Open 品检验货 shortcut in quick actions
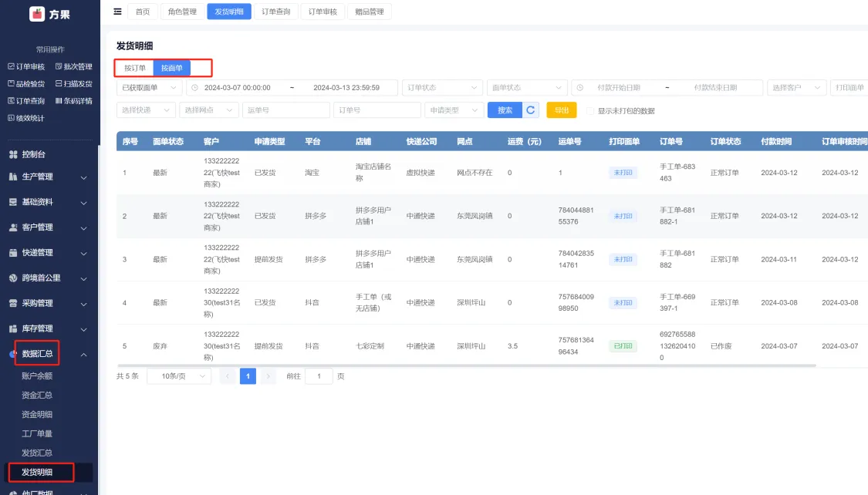Viewport: 868px width, 495px height. (x=26, y=83)
